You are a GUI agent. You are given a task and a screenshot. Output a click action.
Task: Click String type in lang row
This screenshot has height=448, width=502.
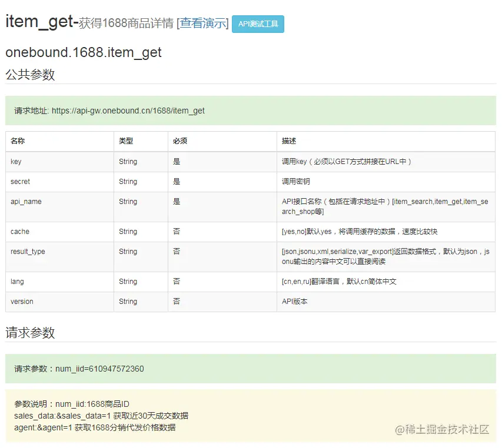coord(128,282)
